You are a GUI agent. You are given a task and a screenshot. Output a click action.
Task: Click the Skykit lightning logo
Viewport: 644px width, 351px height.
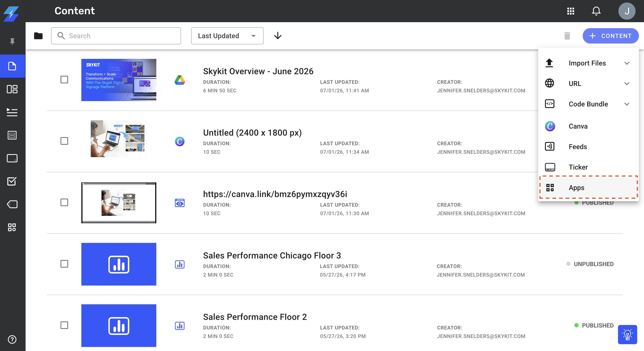point(11,14)
